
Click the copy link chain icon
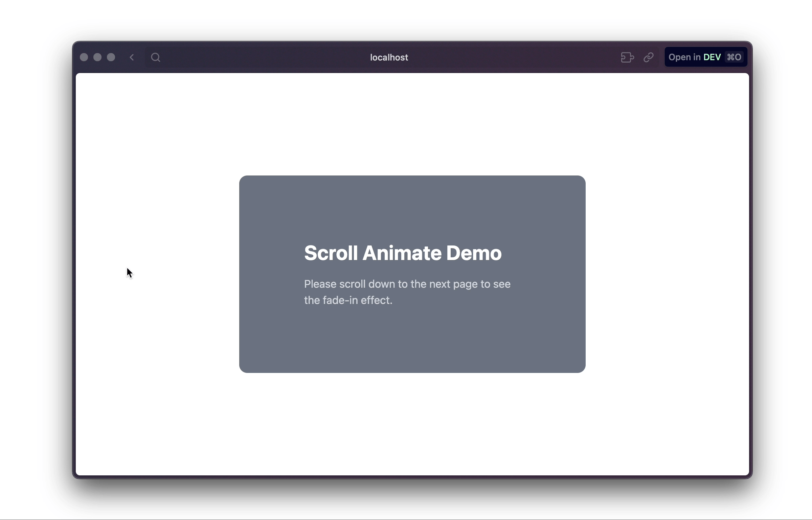point(649,57)
